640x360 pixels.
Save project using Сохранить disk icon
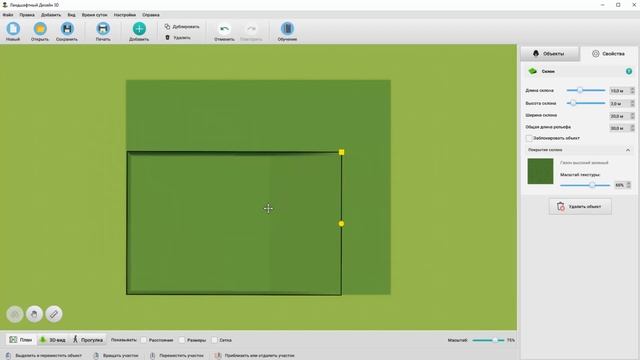[x=67, y=29]
